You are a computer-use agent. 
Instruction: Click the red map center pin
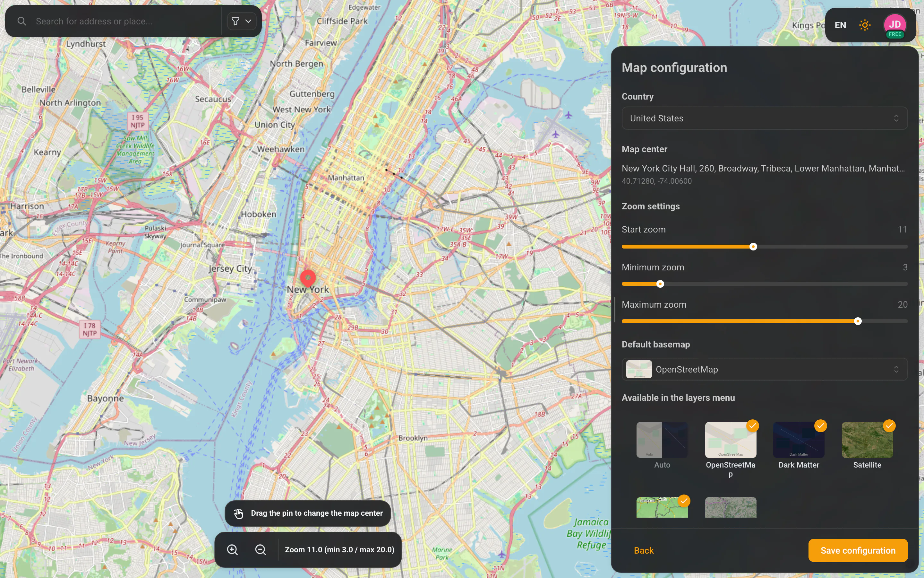pos(308,278)
